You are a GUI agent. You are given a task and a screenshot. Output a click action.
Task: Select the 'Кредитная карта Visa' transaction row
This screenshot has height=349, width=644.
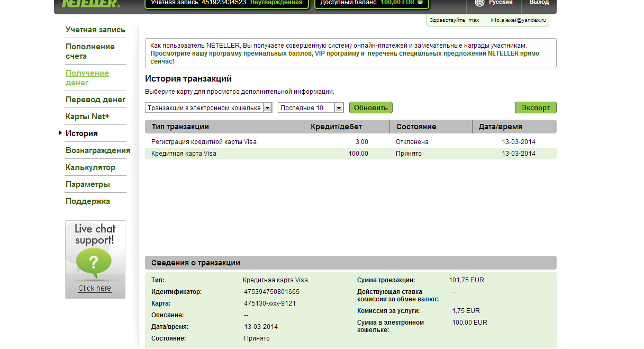(351, 154)
